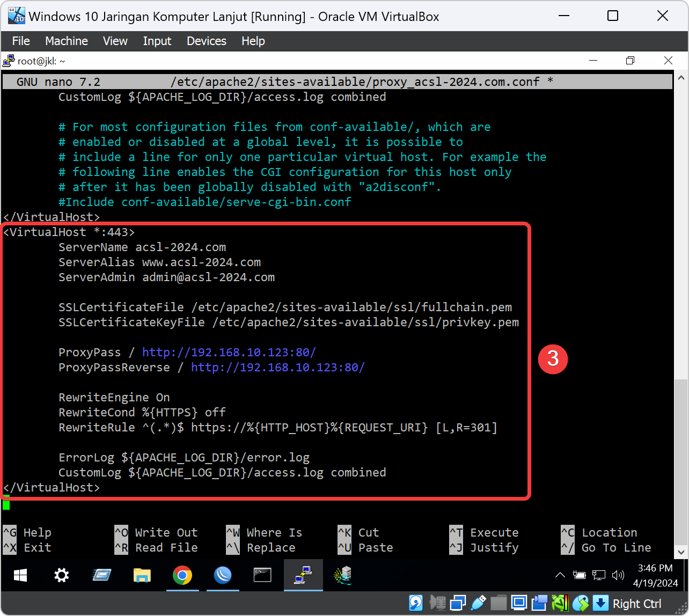Screen dimensions: 689x616
Task: Click the RewriteCond %{HTTPS} off line
Action: [142, 413]
